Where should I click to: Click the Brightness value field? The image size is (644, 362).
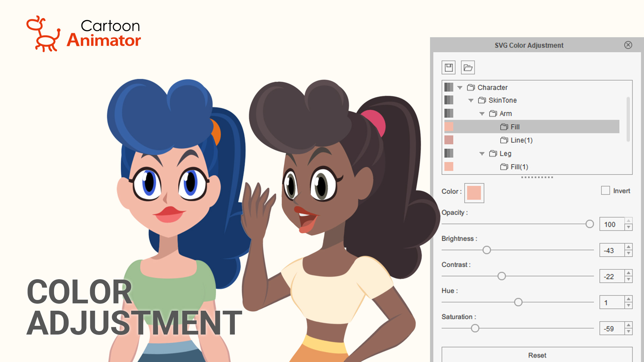pos(612,250)
